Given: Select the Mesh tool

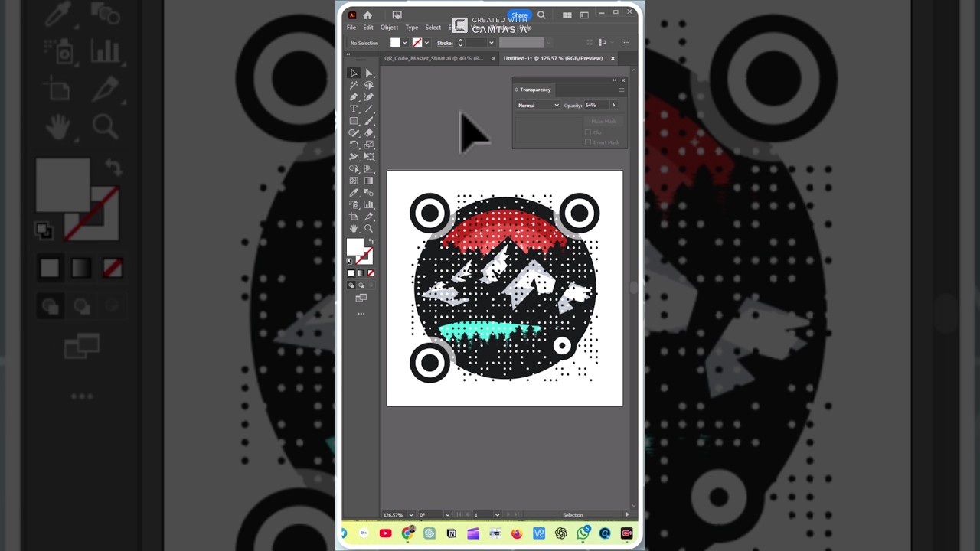Looking at the screenshot, I should [x=354, y=181].
